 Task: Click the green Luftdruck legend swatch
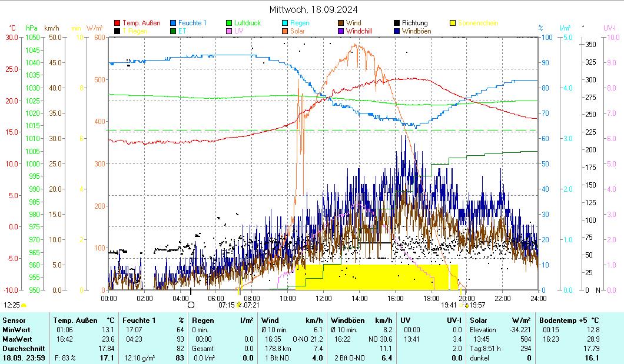pyautogui.click(x=229, y=23)
